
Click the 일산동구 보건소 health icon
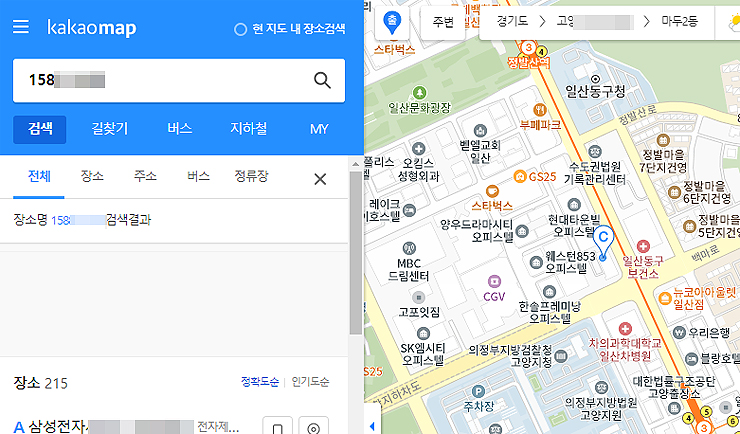tap(643, 246)
